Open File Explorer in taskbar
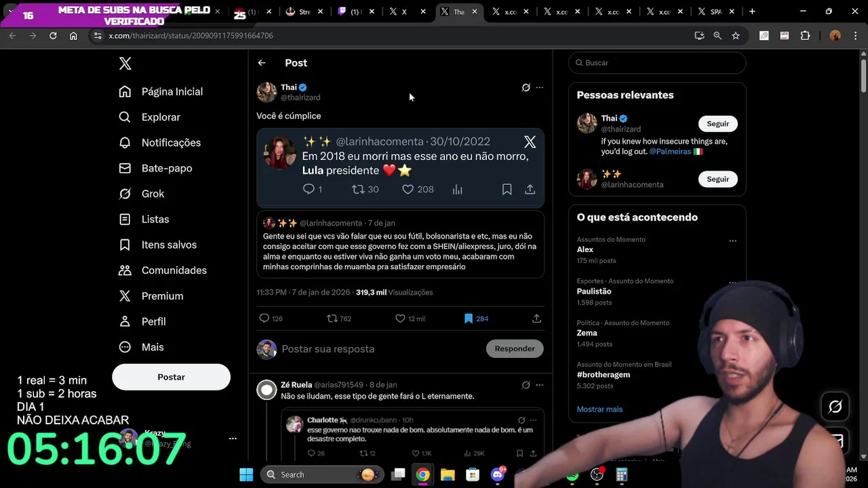Viewport: 868px width, 488px height. point(448,474)
